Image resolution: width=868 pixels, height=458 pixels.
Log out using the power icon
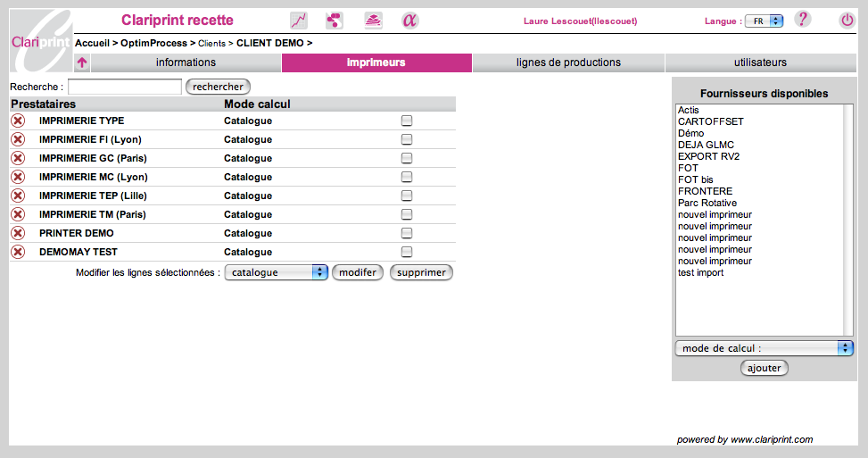tap(847, 20)
